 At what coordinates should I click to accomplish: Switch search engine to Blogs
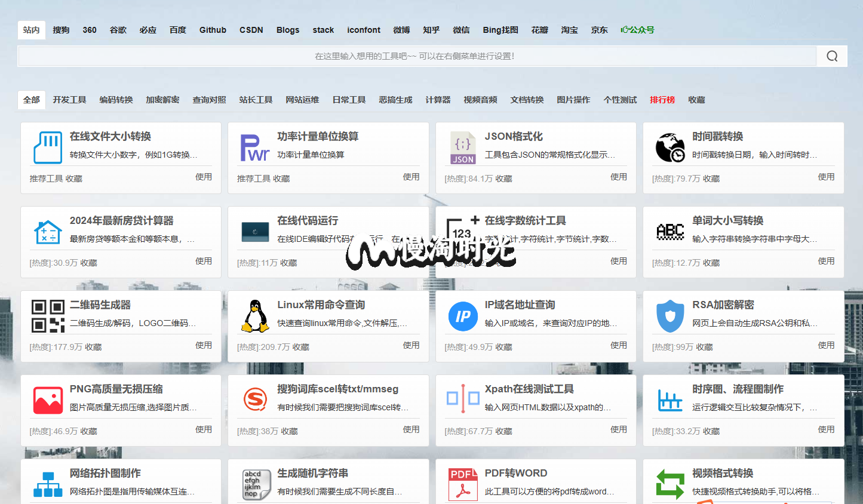point(288,30)
